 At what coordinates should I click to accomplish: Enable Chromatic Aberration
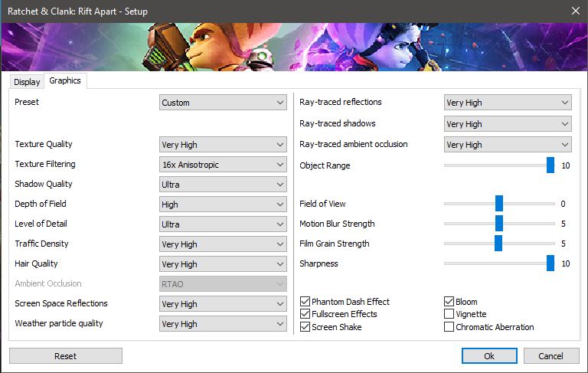[449, 326]
